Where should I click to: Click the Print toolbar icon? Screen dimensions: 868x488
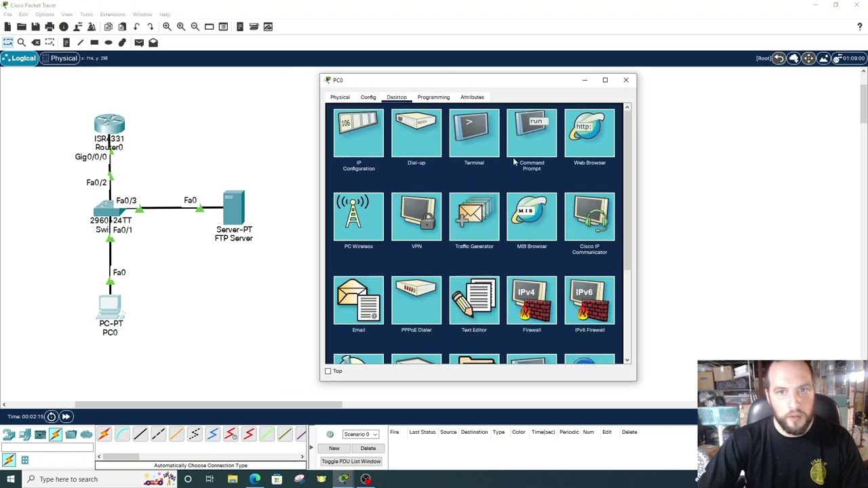point(50,26)
